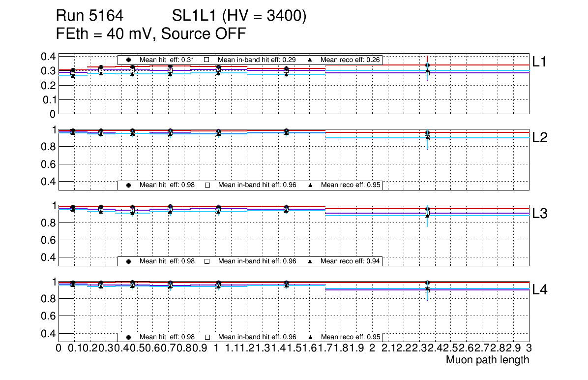Click the filled circle legend marker in L4 panel

128,337
